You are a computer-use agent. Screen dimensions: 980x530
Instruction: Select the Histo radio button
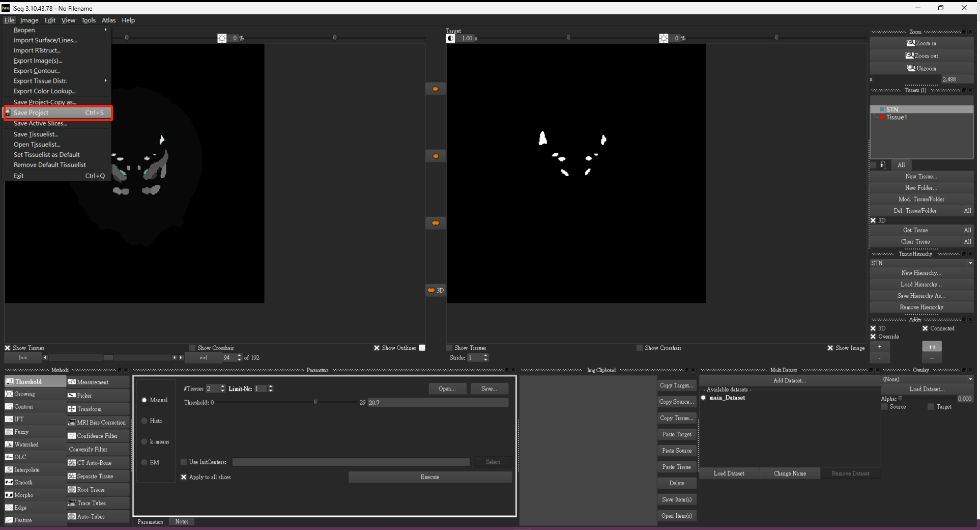pyautogui.click(x=145, y=421)
